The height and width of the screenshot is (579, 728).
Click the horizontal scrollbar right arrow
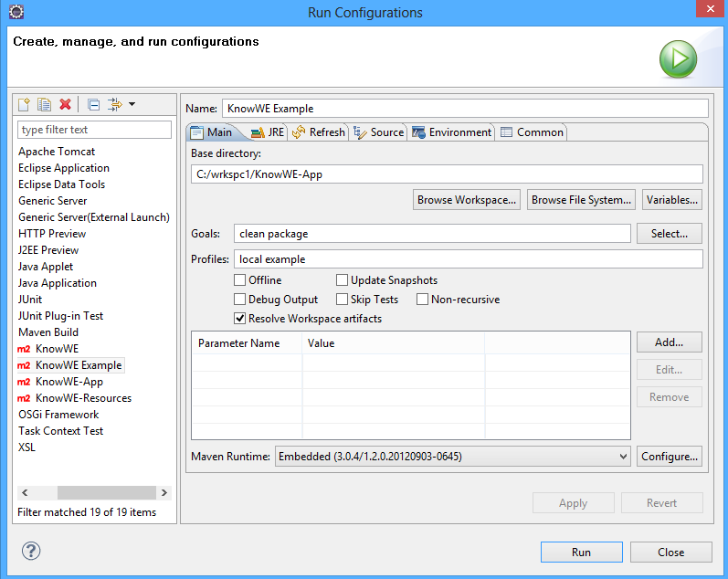pyautogui.click(x=164, y=492)
